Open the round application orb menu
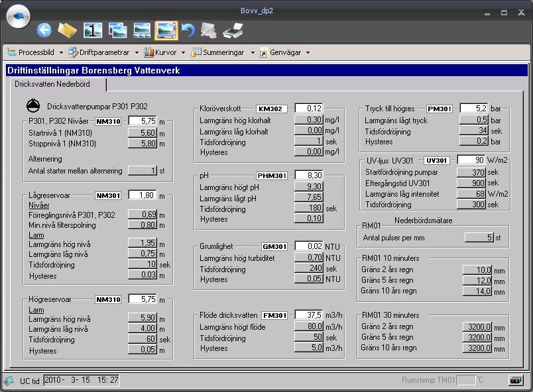533x392 pixels. point(18,16)
